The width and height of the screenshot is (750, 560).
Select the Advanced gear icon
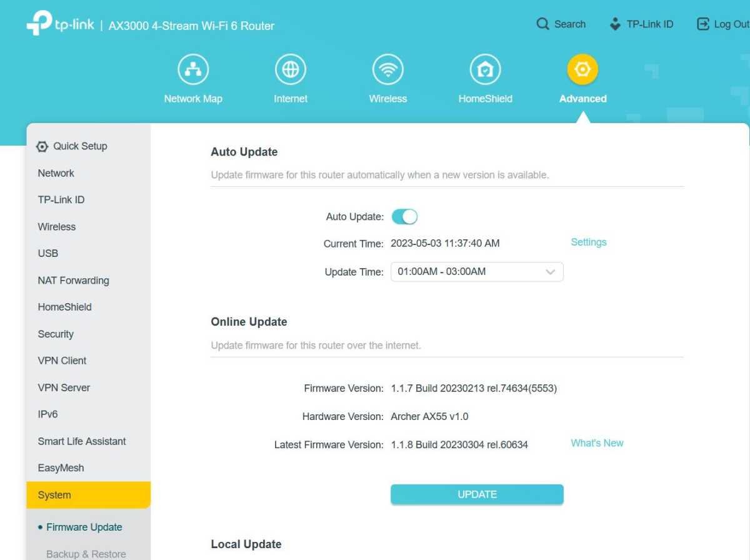point(583,70)
